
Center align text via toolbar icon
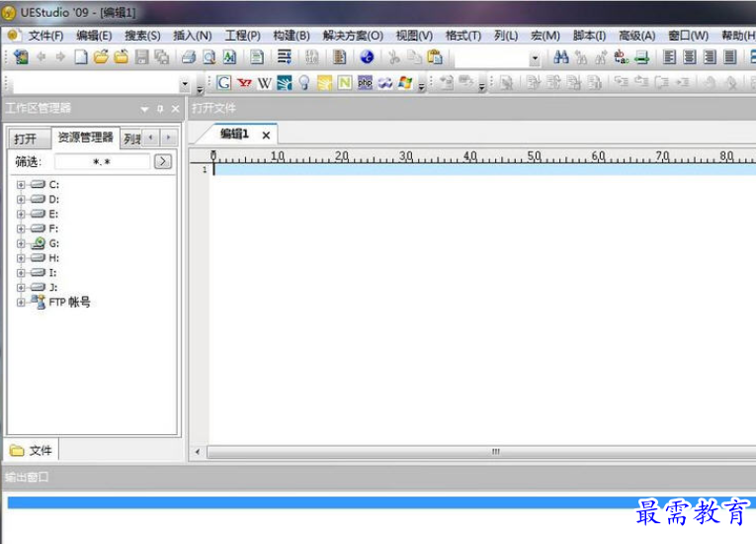[x=690, y=57]
